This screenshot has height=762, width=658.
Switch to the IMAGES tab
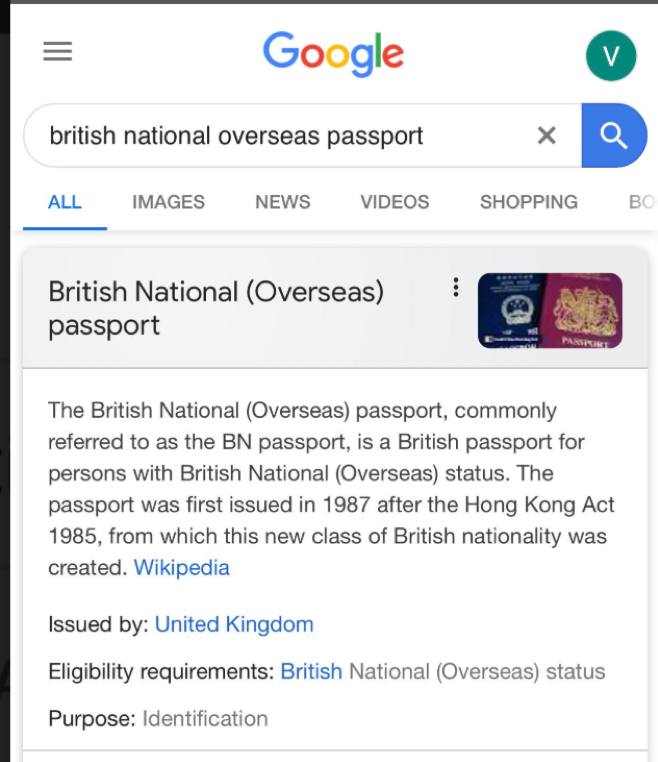pos(168,202)
